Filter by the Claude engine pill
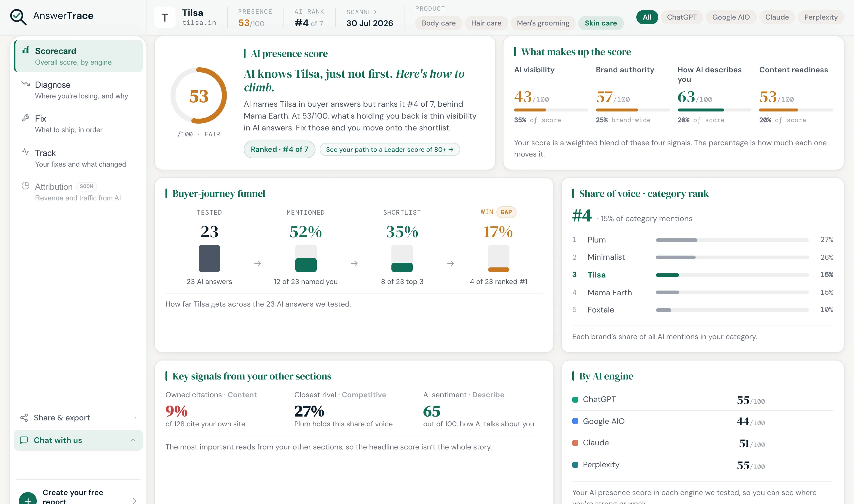The width and height of the screenshot is (854, 504). (777, 17)
